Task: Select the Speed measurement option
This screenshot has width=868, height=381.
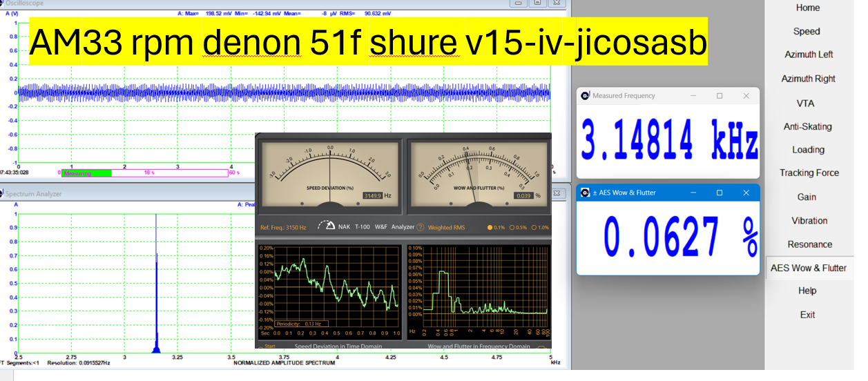Action: (807, 31)
